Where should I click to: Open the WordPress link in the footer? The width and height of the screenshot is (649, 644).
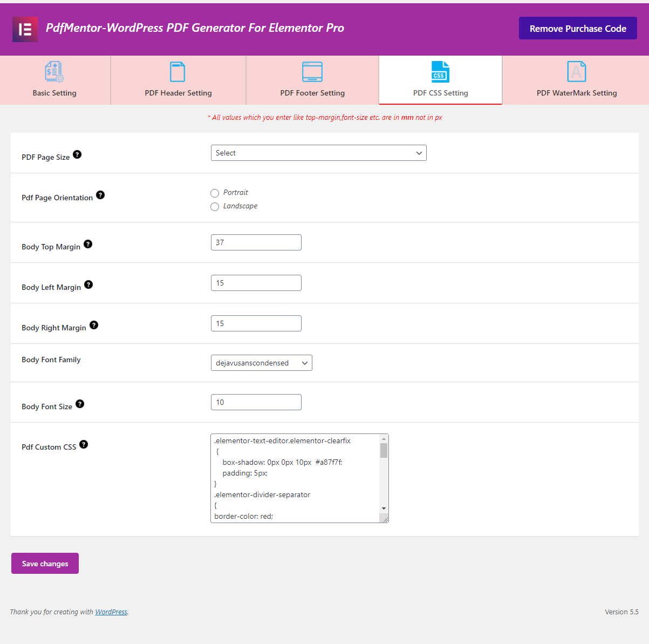[x=111, y=612]
